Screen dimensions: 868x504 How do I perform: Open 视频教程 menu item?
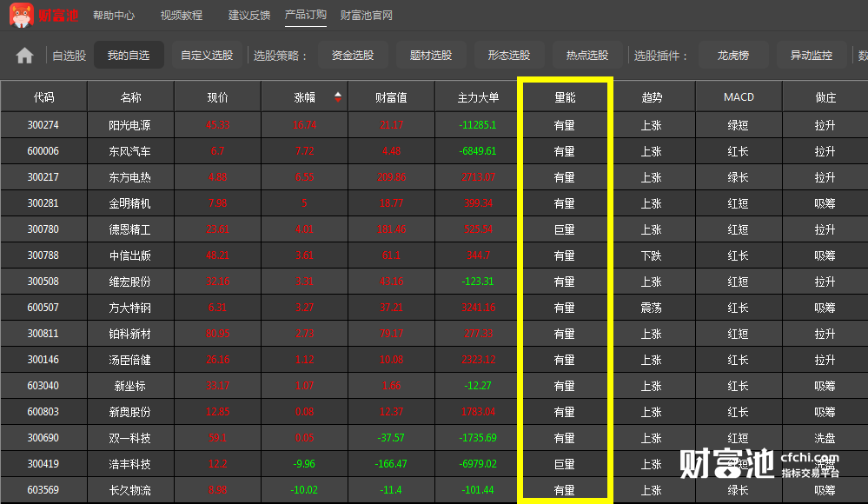tap(182, 16)
